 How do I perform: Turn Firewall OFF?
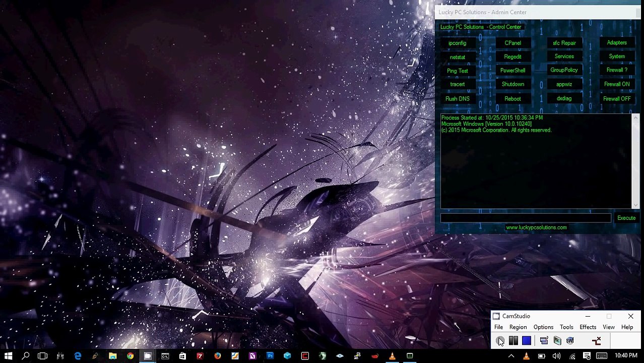617,99
